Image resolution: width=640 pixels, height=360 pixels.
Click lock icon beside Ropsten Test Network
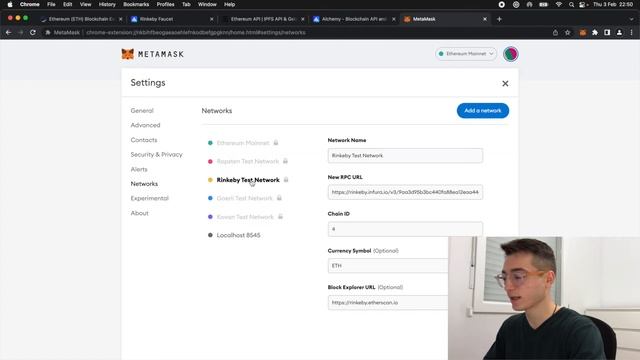(x=285, y=161)
